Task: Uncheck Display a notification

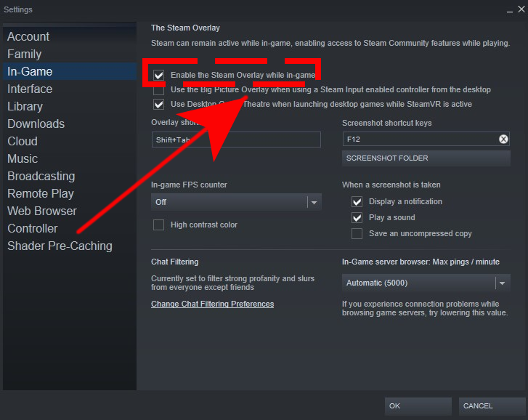Action: pyautogui.click(x=357, y=202)
